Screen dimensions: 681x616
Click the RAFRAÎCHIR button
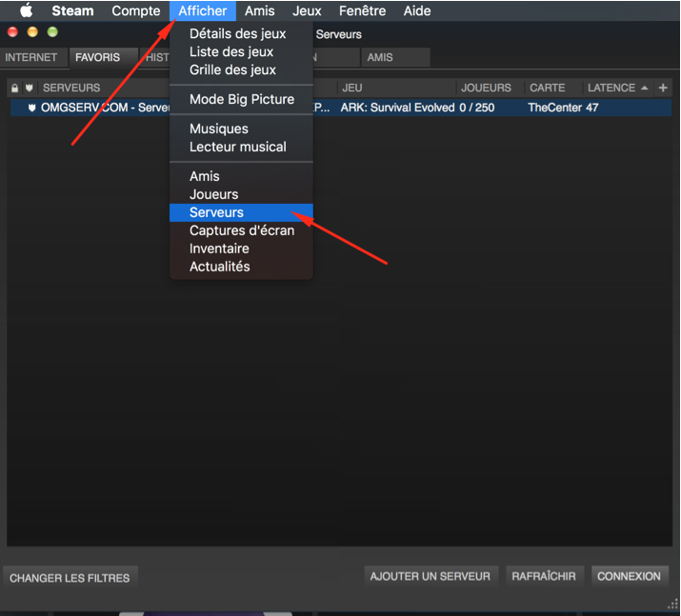click(544, 577)
